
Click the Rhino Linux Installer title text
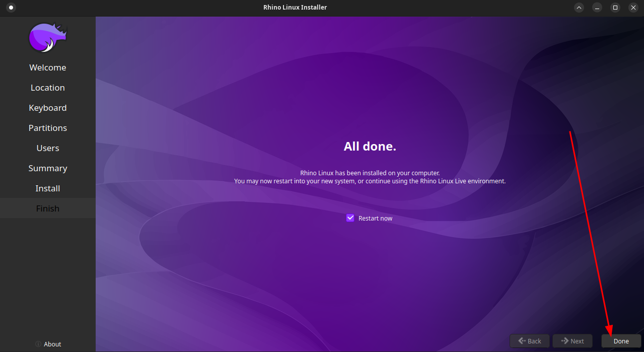pos(295,8)
